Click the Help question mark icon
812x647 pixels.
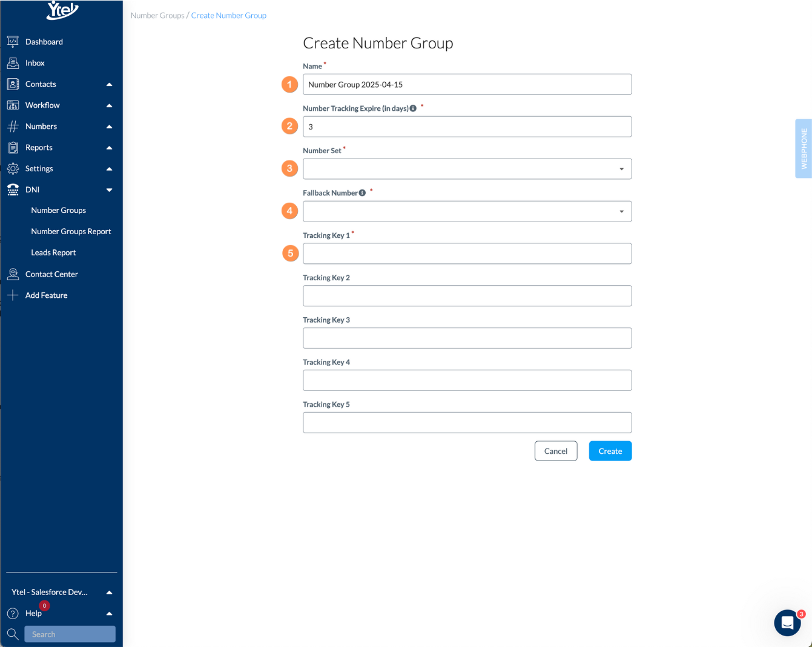click(x=13, y=613)
